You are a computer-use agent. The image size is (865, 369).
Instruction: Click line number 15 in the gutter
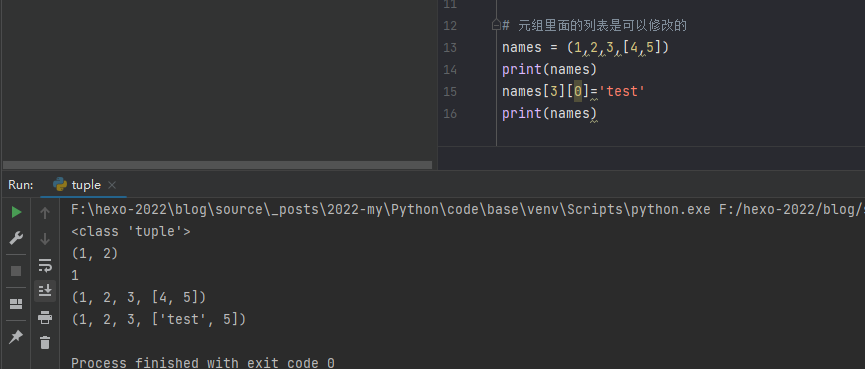[450, 92]
